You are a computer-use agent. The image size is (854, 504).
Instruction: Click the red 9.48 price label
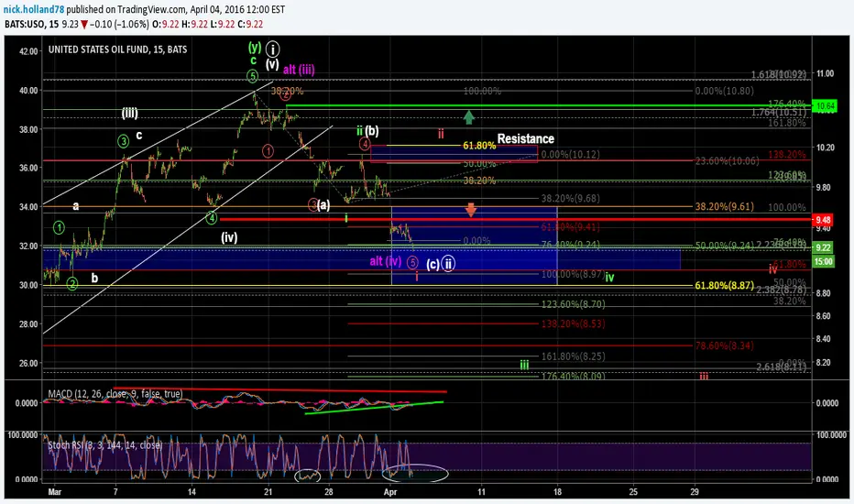coord(823,220)
